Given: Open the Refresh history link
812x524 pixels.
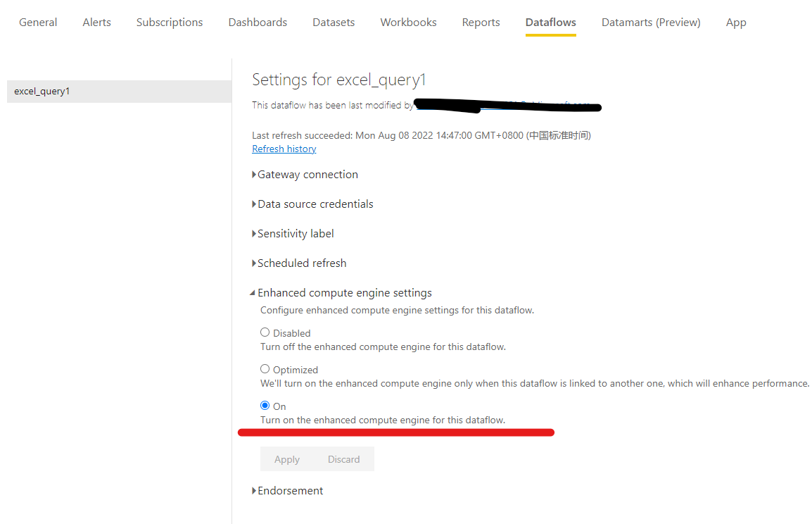Looking at the screenshot, I should click(x=284, y=149).
